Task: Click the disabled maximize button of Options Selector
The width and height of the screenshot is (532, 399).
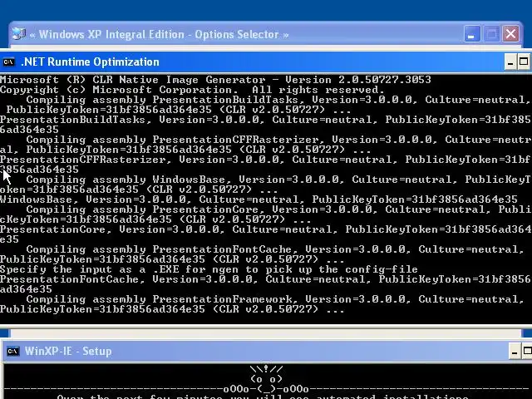Action: 491,34
